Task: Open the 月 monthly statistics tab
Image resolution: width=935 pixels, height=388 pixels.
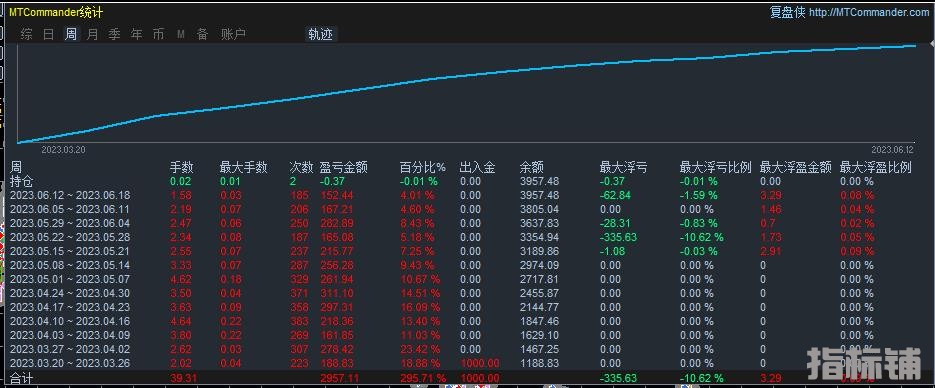Action: 92,35
